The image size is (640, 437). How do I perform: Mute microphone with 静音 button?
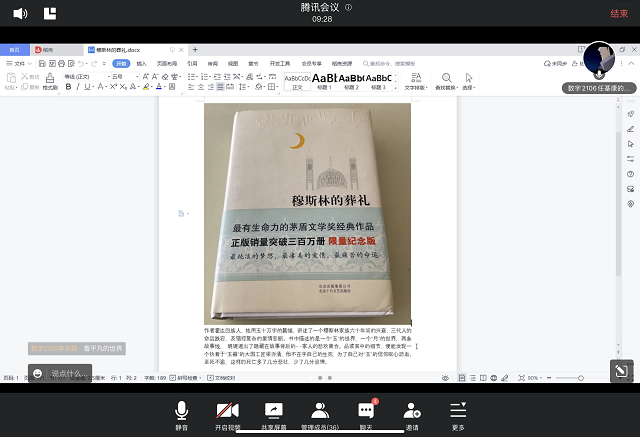point(181,415)
